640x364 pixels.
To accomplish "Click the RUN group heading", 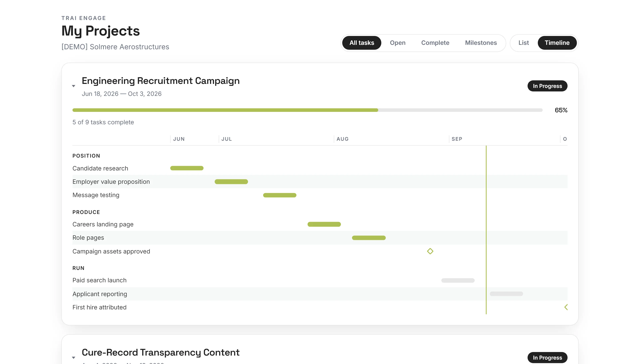I will click(78, 268).
